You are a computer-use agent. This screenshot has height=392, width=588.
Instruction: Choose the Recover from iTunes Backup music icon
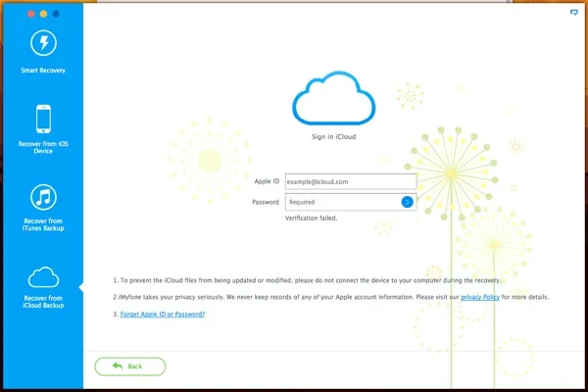point(43,197)
